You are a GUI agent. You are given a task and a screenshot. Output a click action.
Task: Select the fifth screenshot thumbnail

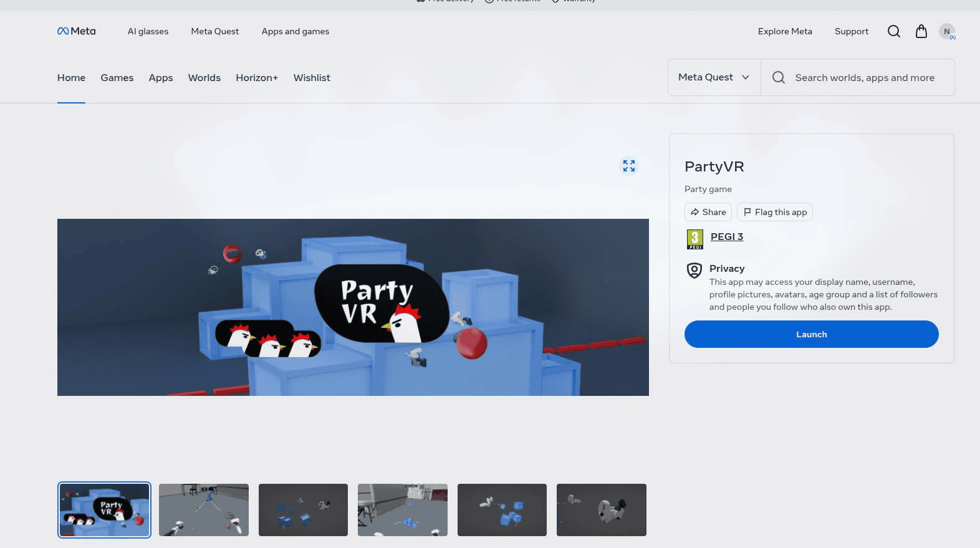tap(502, 510)
